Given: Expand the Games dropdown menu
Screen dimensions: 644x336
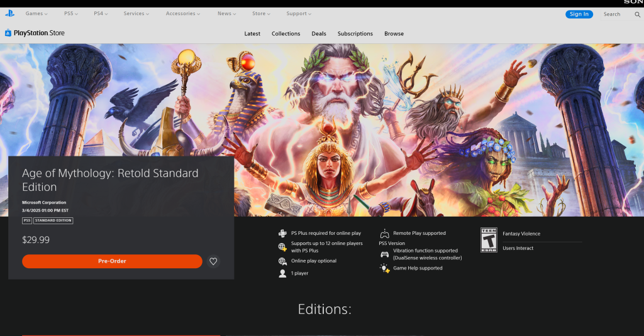Looking at the screenshot, I should click(x=36, y=14).
